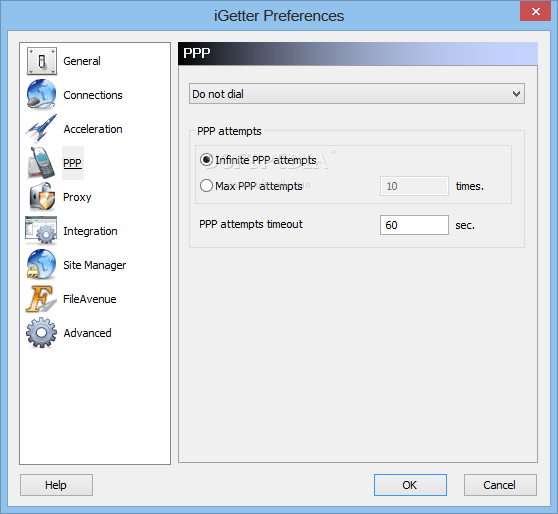This screenshot has width=558, height=514.
Task: Confirm preferences with OK button
Action: (x=410, y=485)
